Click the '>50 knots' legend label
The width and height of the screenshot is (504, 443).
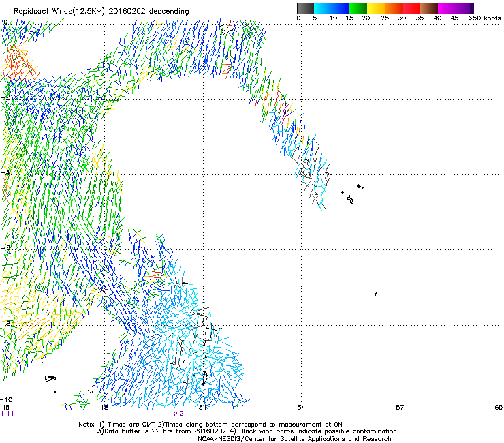coord(484,18)
